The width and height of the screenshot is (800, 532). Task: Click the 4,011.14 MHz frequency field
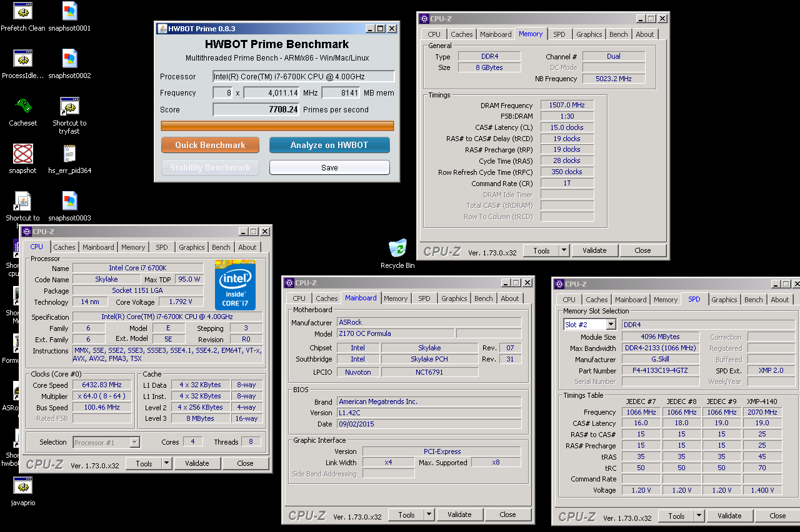(272, 93)
